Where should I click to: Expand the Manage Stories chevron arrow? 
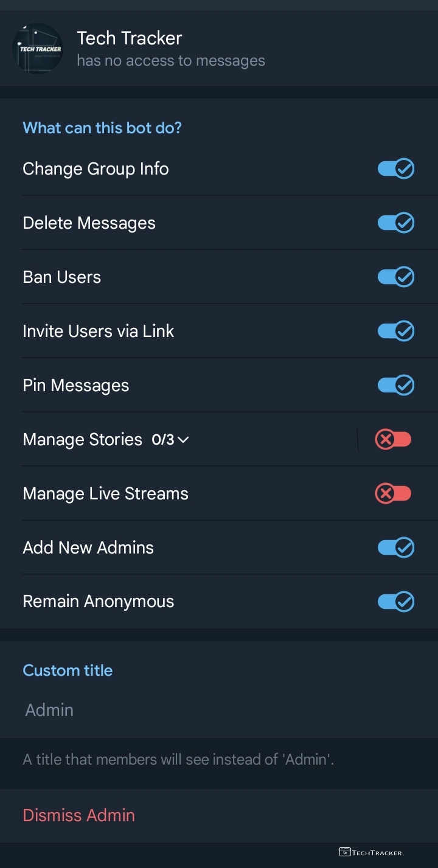[184, 440]
